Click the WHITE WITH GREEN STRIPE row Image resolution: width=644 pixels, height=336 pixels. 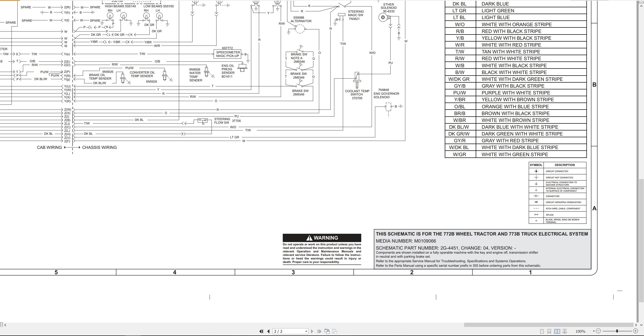(516, 154)
